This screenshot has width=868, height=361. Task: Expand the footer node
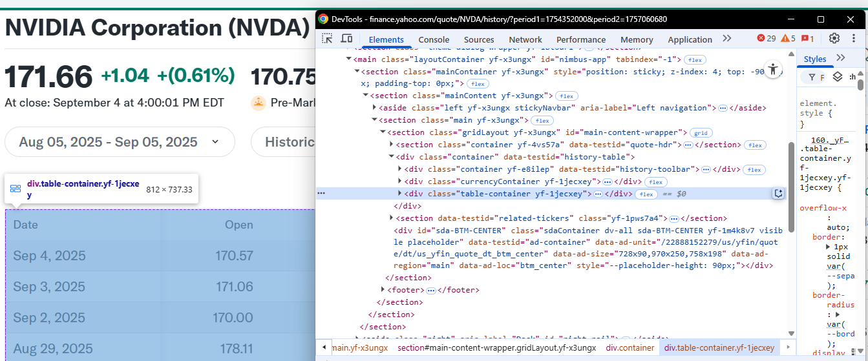pos(383,290)
